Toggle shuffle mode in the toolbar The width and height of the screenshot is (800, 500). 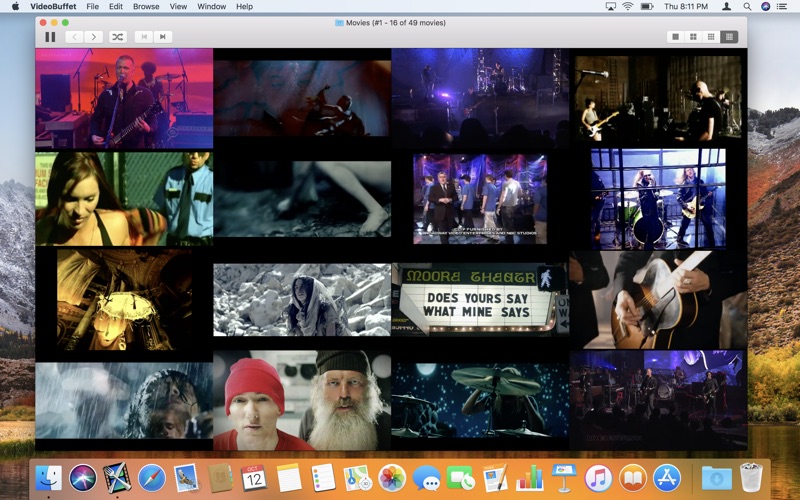point(117,37)
